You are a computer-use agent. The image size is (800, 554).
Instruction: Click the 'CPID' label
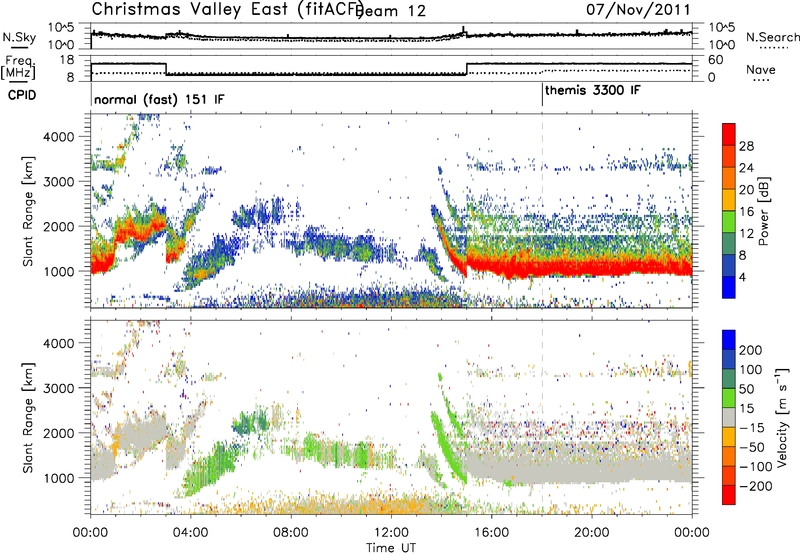click(x=22, y=95)
